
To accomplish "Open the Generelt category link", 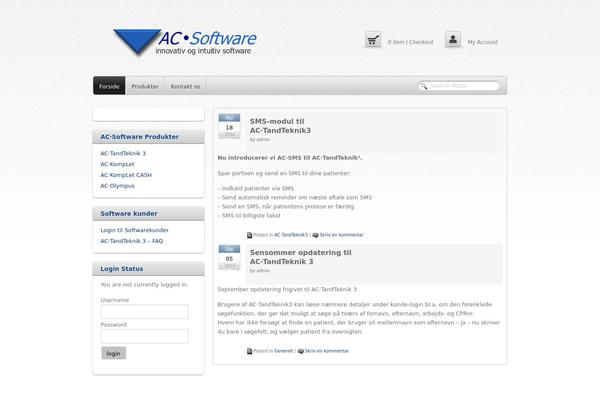I will pyautogui.click(x=284, y=351).
